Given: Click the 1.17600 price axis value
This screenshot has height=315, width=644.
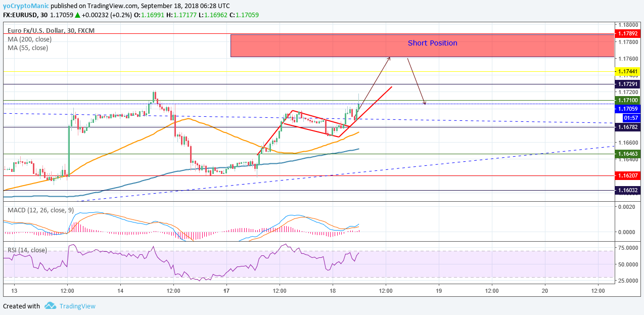Looking at the screenshot, I should point(628,58).
